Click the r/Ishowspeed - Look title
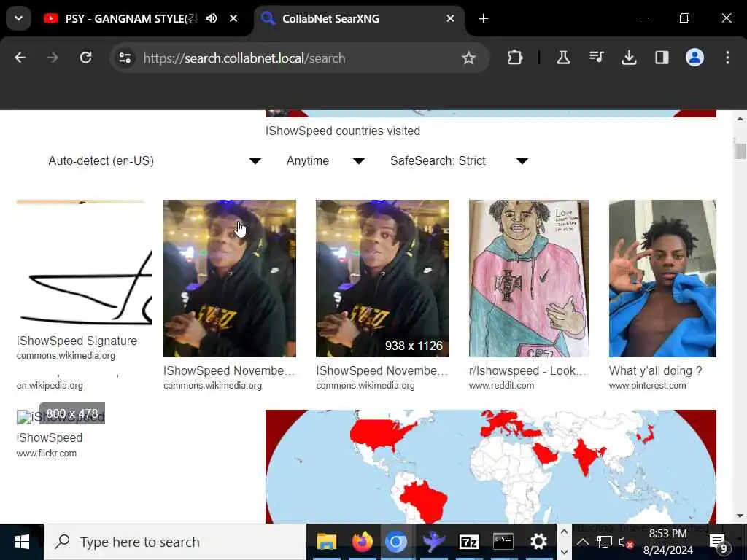 tap(527, 370)
